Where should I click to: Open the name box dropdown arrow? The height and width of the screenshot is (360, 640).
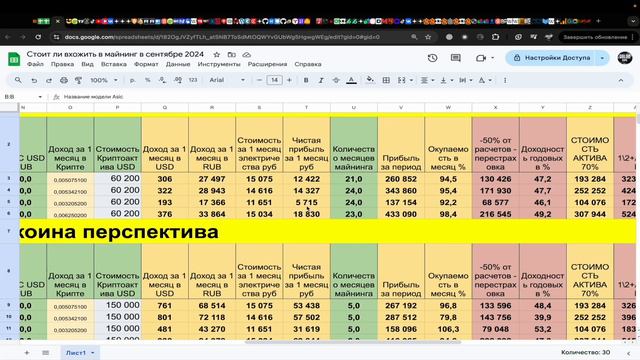point(40,97)
